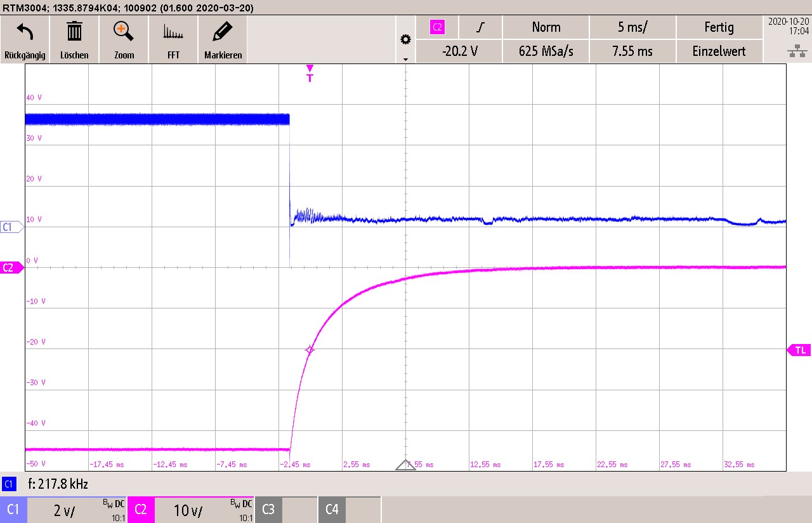Toggle the C1 channel tab

(x=13, y=510)
